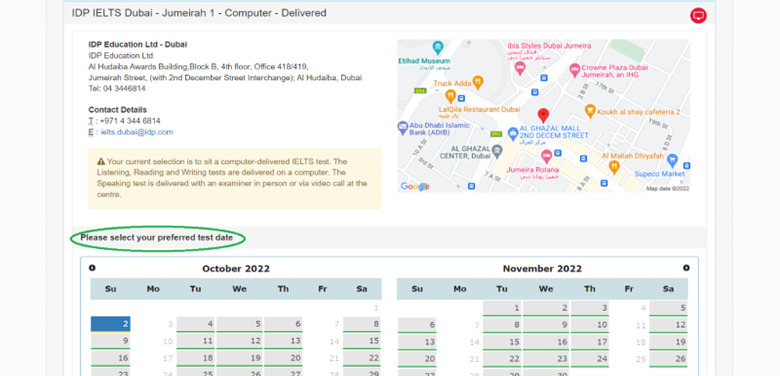Click Crowne Plaza Dubai hotel marker
Screen dimensions: 780x376
(x=575, y=70)
